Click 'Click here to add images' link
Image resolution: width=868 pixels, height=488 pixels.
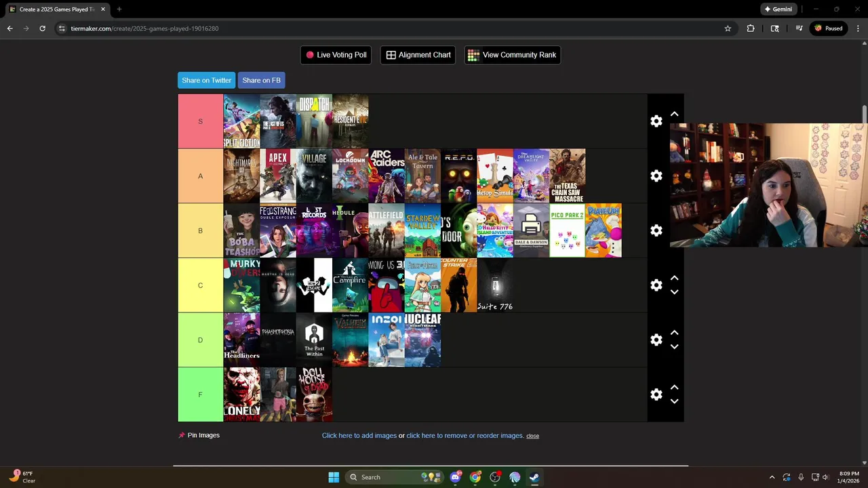tap(359, 436)
